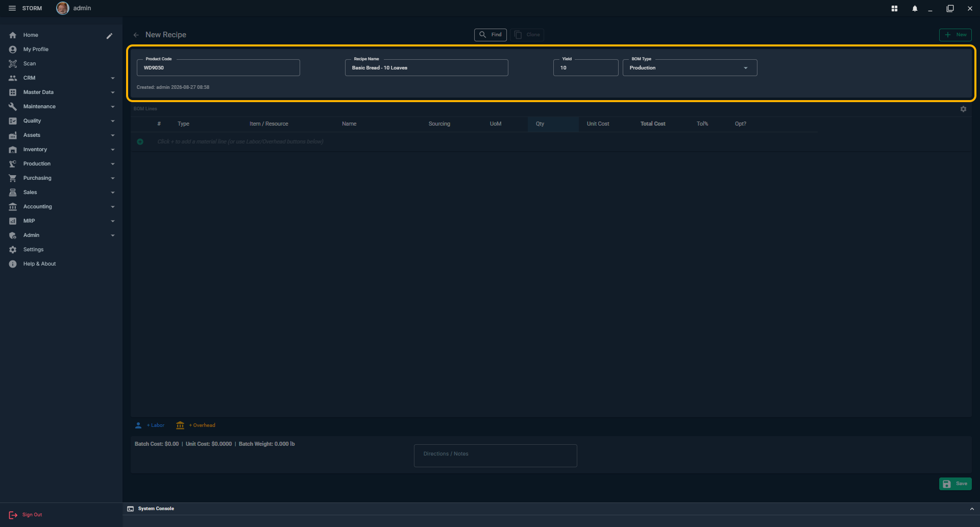Expand the Accounting section

click(x=61, y=207)
